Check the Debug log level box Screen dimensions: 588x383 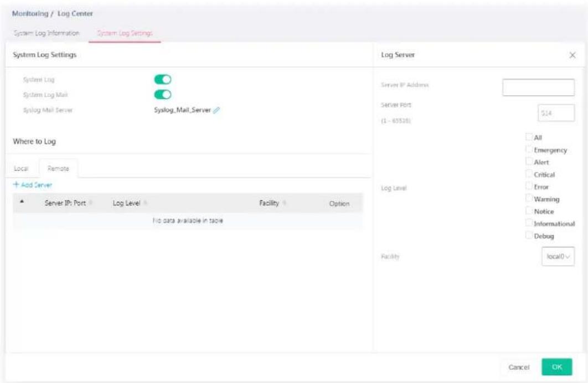pyautogui.click(x=529, y=235)
